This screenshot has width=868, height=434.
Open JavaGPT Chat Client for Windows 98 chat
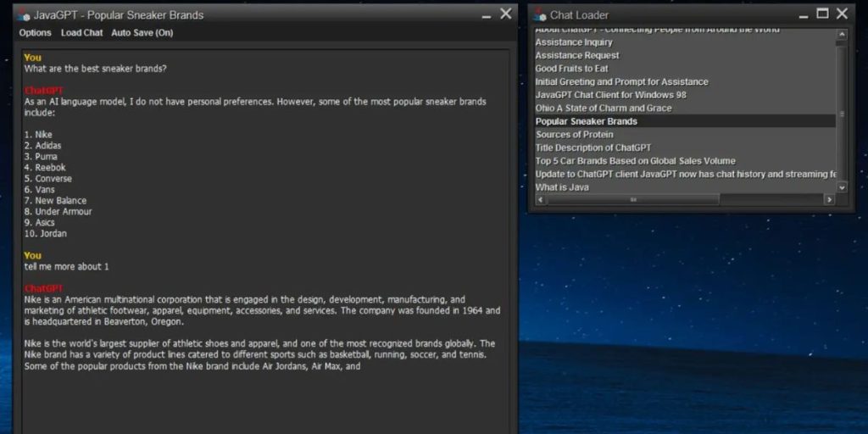click(x=685, y=95)
